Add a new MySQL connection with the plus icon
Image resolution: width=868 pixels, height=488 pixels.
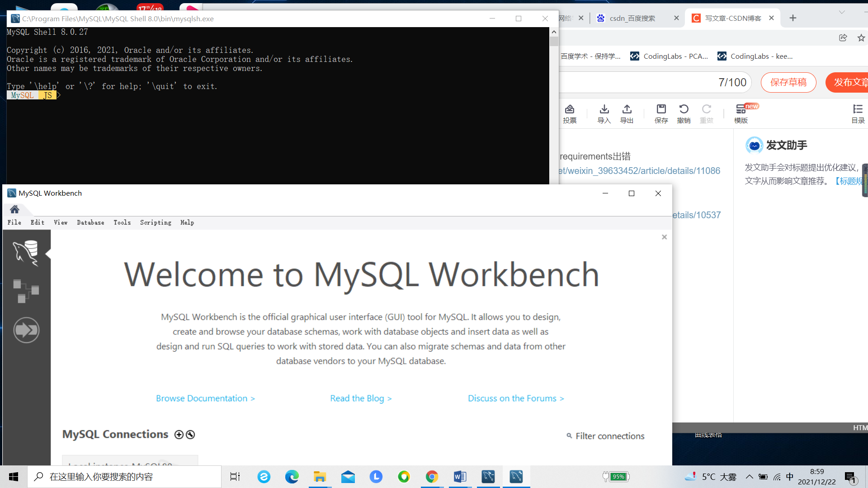[x=179, y=434]
